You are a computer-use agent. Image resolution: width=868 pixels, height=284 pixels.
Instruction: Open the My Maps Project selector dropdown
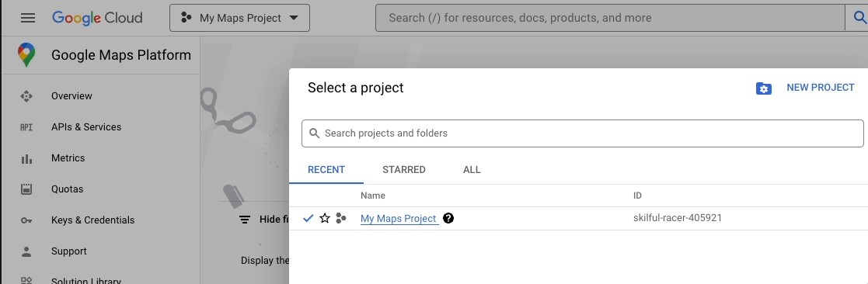239,18
